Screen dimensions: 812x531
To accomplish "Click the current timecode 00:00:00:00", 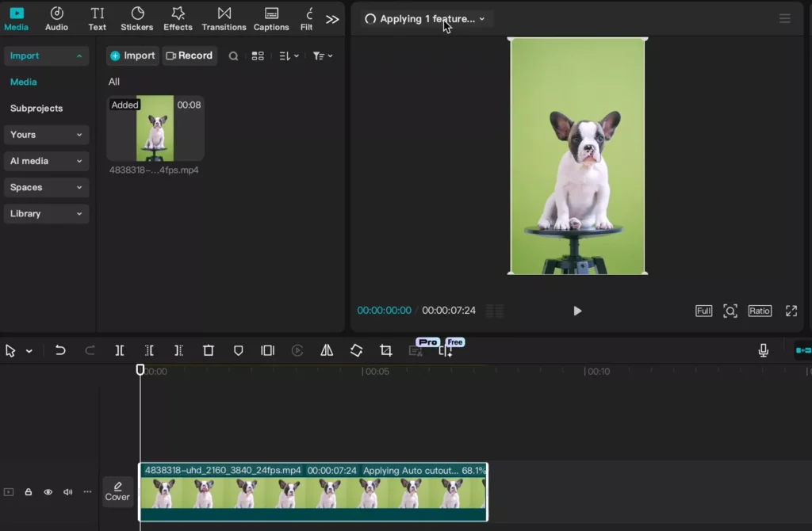I will click(385, 311).
